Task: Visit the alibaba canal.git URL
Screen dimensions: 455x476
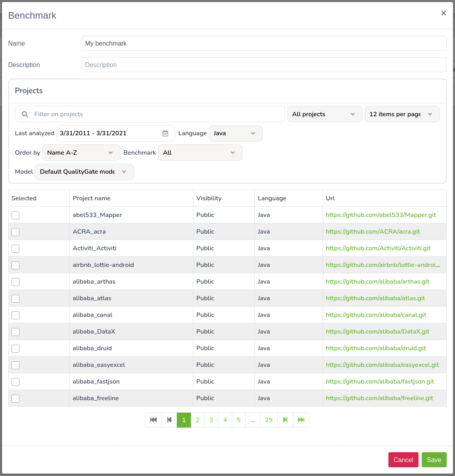Action: point(376,315)
